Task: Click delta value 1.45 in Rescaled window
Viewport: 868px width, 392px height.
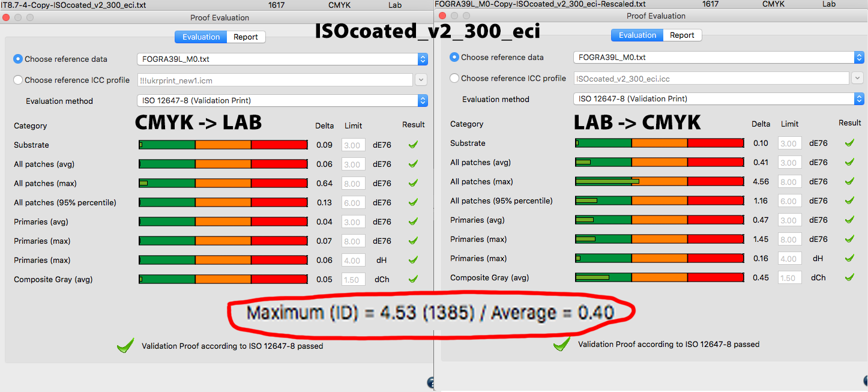Action: click(x=761, y=239)
